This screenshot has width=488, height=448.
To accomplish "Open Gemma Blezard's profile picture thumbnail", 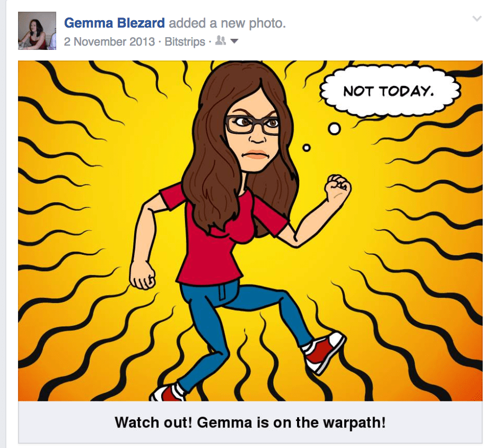I will click(x=37, y=31).
